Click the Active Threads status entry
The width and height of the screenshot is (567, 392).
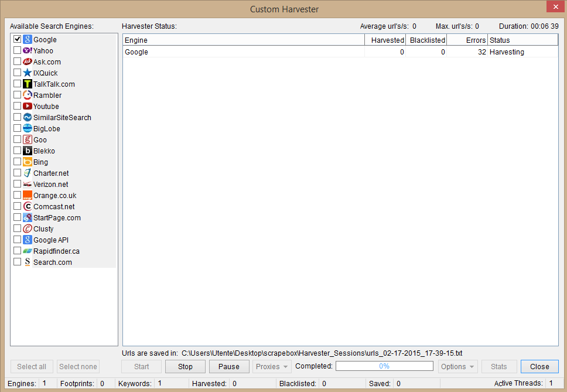coord(523,383)
